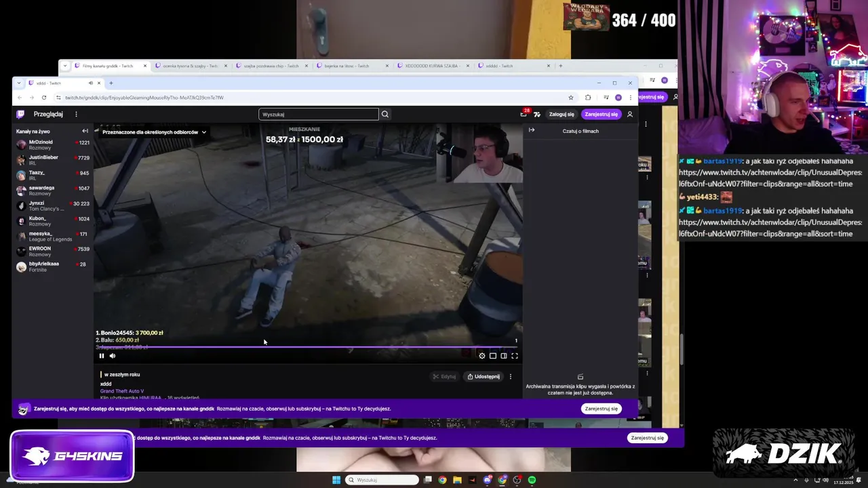Click the Edytuj clip button
Screen dimensions: 868x488
pyautogui.click(x=445, y=377)
